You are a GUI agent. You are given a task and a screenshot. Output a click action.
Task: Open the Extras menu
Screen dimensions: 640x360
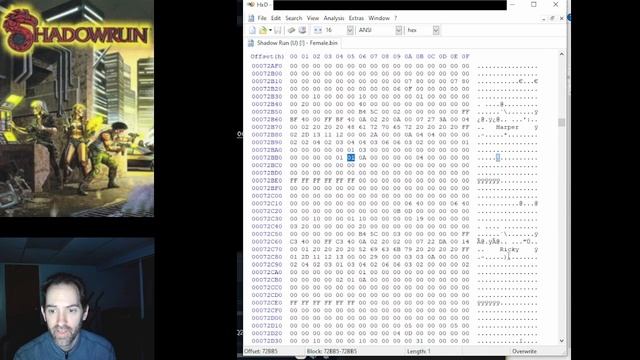356,18
